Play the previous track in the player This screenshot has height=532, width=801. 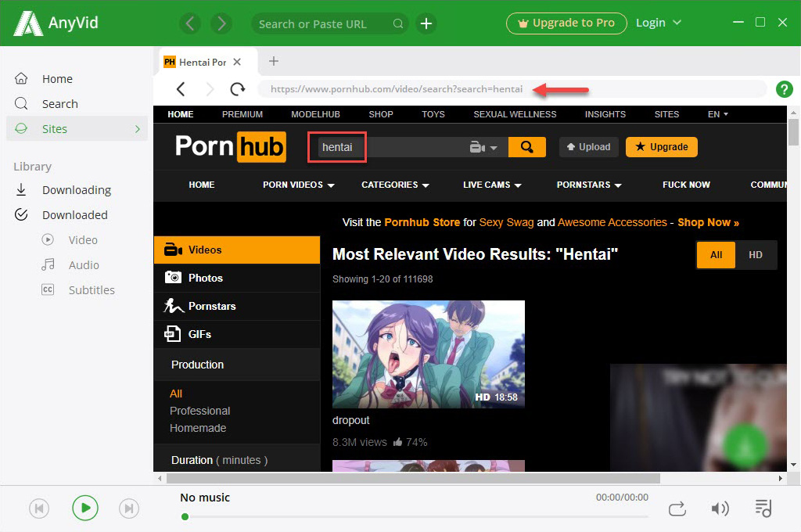pyautogui.click(x=39, y=509)
